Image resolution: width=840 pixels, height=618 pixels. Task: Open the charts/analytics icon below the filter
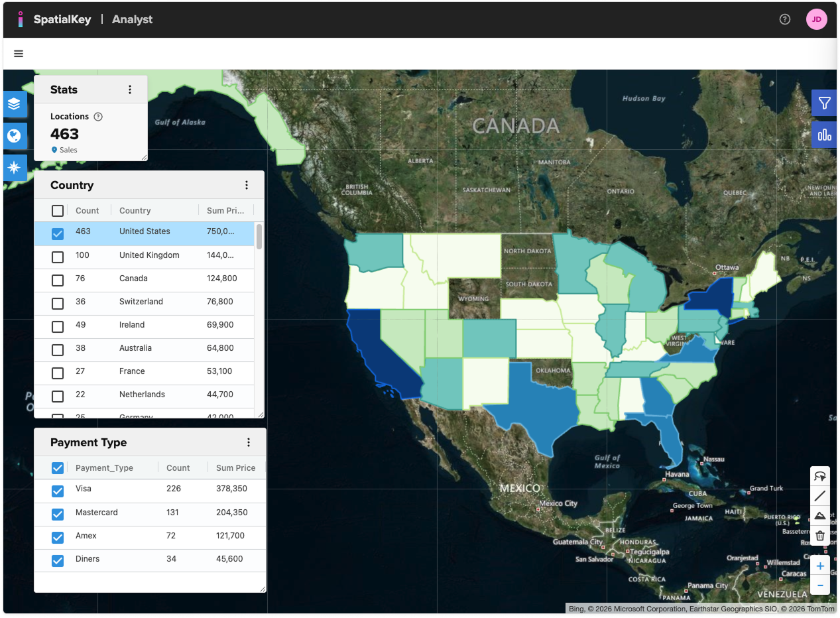pyautogui.click(x=824, y=135)
